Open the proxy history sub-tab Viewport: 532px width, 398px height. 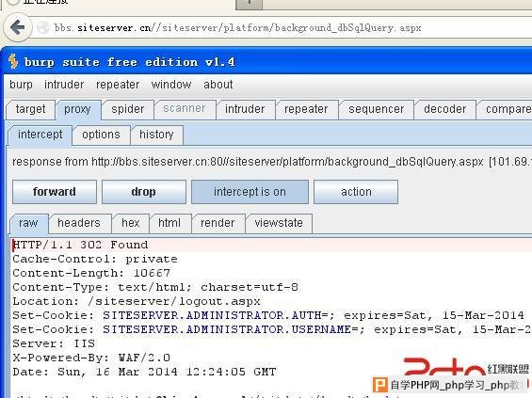pos(156,135)
